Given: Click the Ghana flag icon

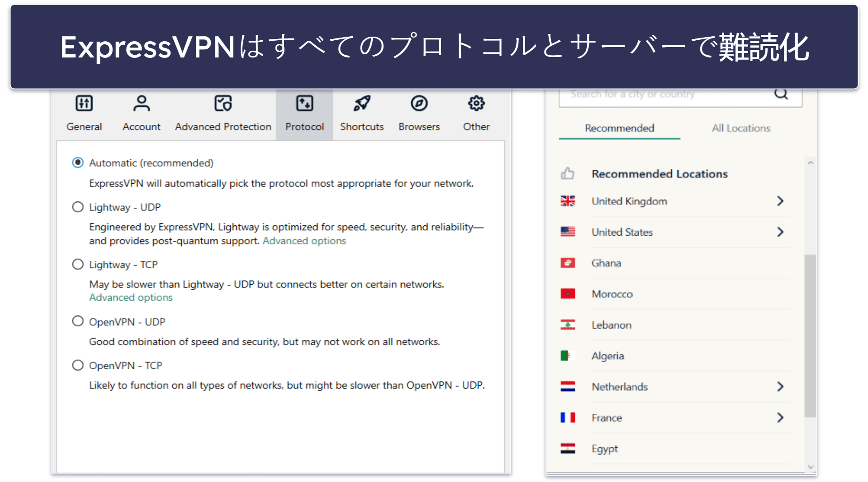Looking at the screenshot, I should 568,263.
